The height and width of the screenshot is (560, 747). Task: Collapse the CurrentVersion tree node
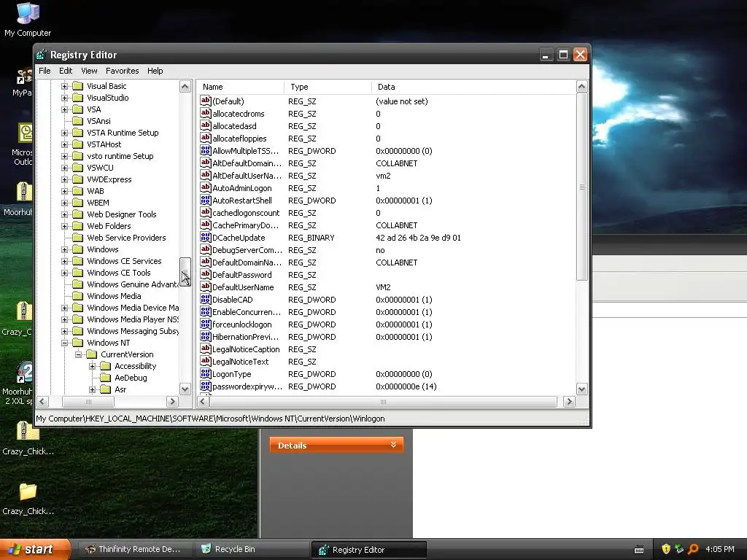pyautogui.click(x=78, y=354)
